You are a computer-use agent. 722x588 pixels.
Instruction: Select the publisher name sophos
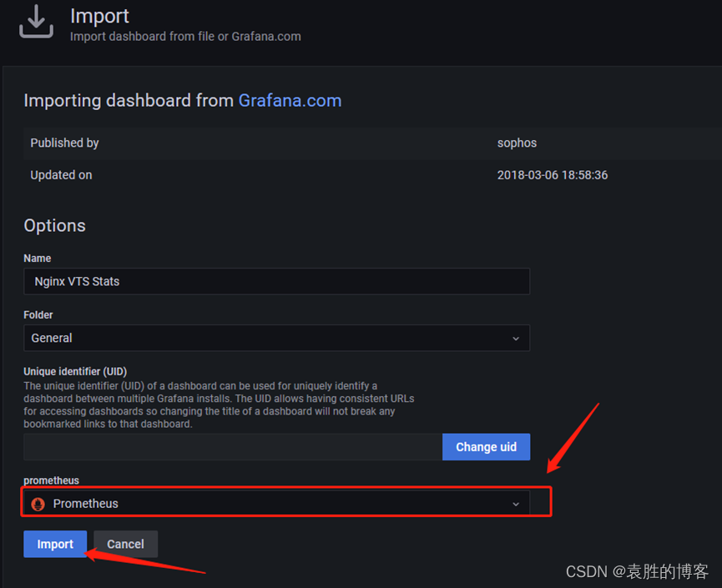click(518, 143)
